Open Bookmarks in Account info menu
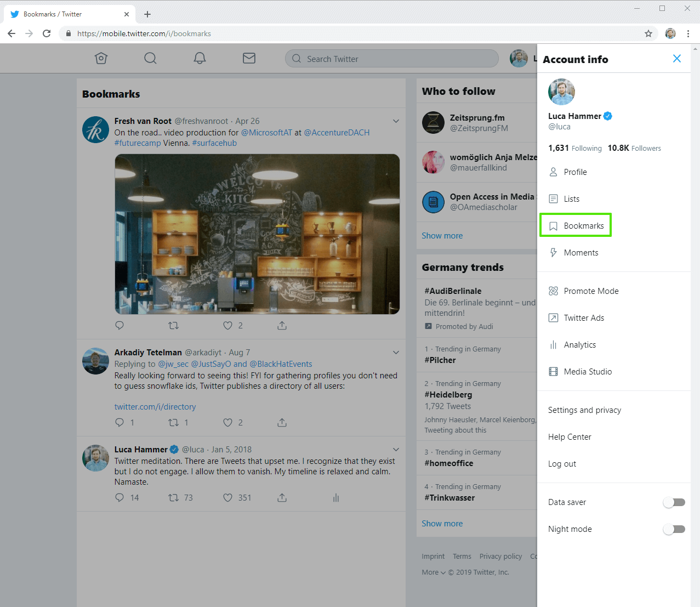The width and height of the screenshot is (700, 607). pos(576,225)
